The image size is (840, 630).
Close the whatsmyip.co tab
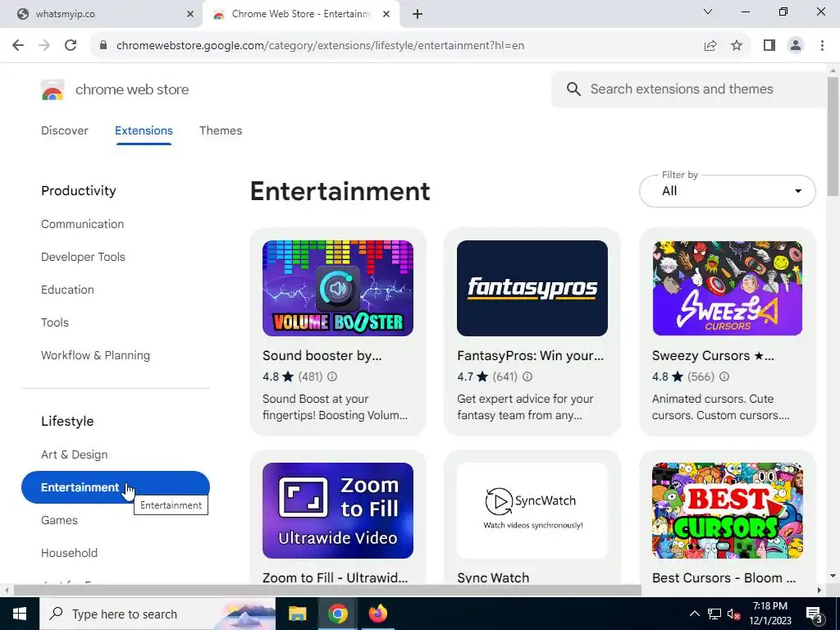190,14
